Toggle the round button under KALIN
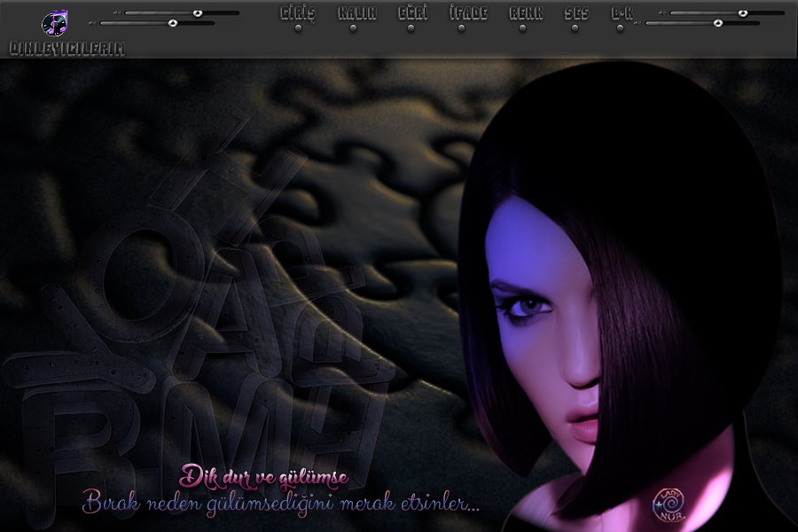The image size is (798, 532). tap(354, 28)
